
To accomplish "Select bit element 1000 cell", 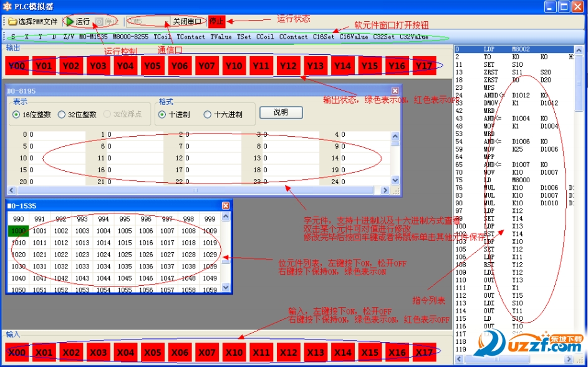I will click(18, 231).
